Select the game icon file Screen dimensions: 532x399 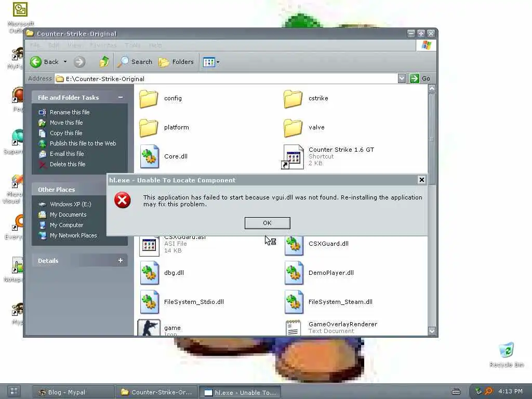pos(159,328)
